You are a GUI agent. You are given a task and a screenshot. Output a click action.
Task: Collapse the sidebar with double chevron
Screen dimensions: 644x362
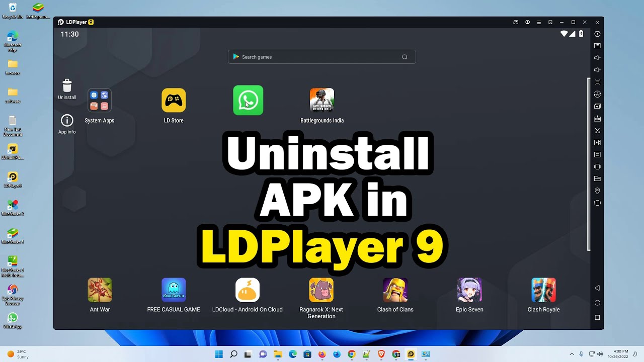tap(597, 22)
